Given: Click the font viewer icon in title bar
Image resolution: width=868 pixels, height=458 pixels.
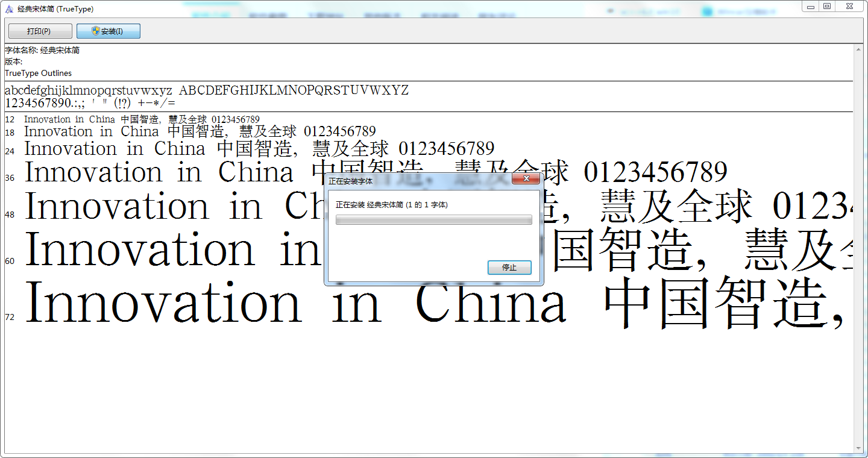Looking at the screenshot, I should pos(9,9).
